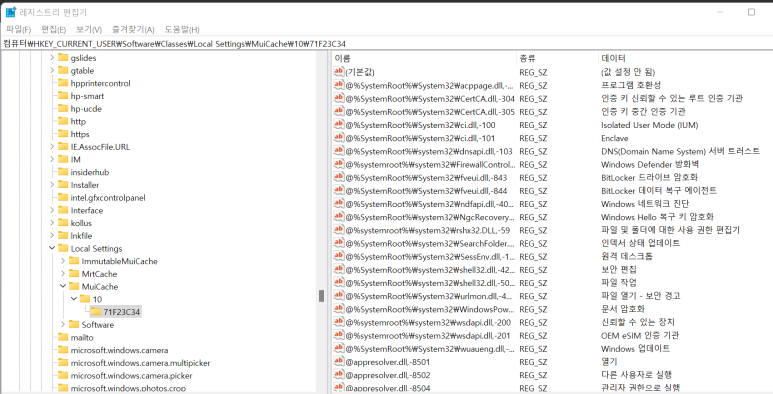The height and width of the screenshot is (394, 773).
Task: Select the microsoft.windows.camera.multipicker key
Action: pyautogui.click(x=141, y=363)
